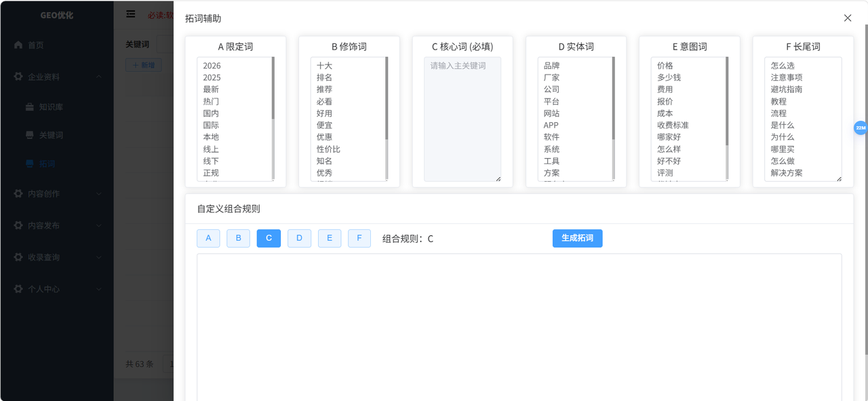Expand the 内容创作 menu chevron
868x401 pixels.
pos(99,193)
